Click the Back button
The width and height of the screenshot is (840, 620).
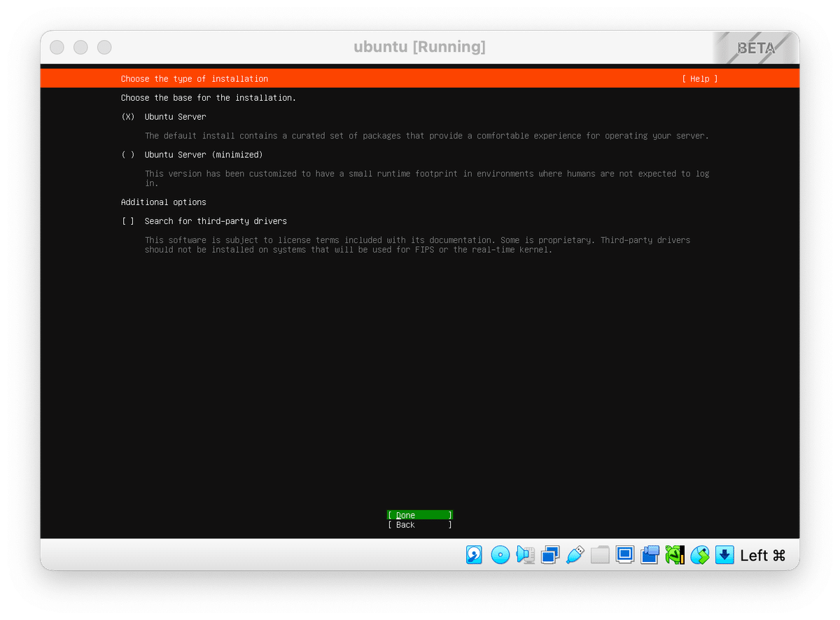(x=420, y=525)
